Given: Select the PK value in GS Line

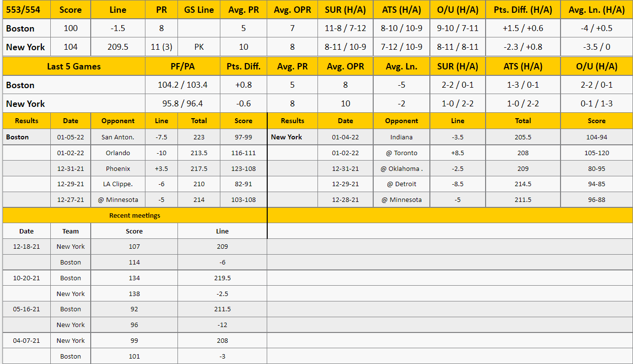Looking at the screenshot, I should [x=199, y=47].
